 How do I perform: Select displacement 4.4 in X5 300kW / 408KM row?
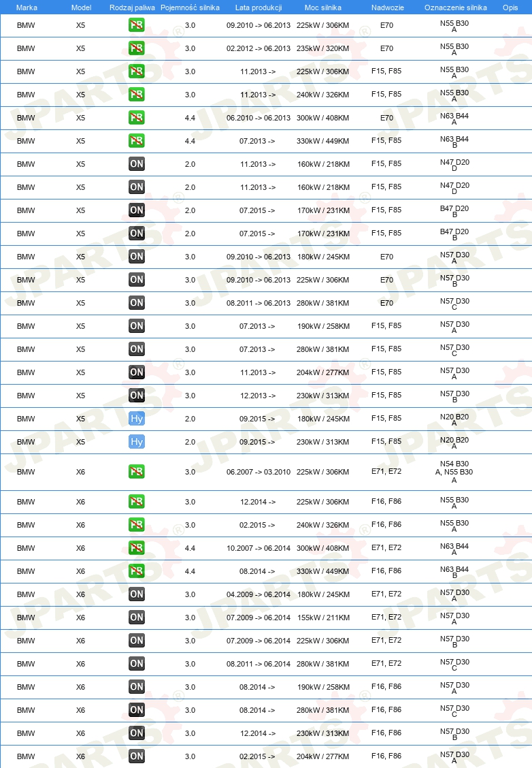pyautogui.click(x=190, y=118)
